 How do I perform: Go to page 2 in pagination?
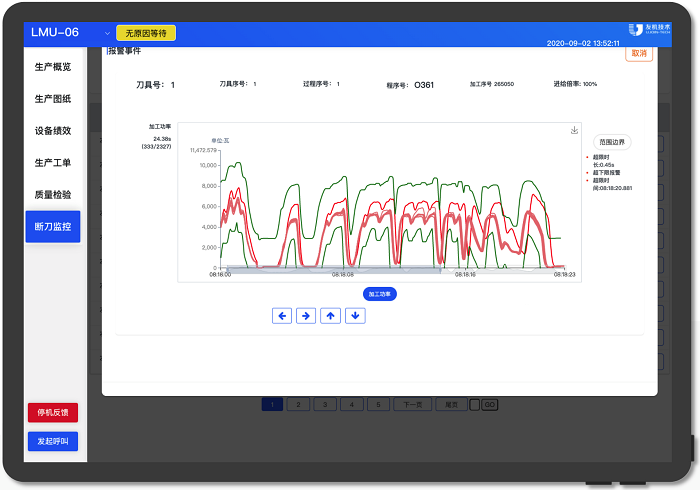[298, 405]
